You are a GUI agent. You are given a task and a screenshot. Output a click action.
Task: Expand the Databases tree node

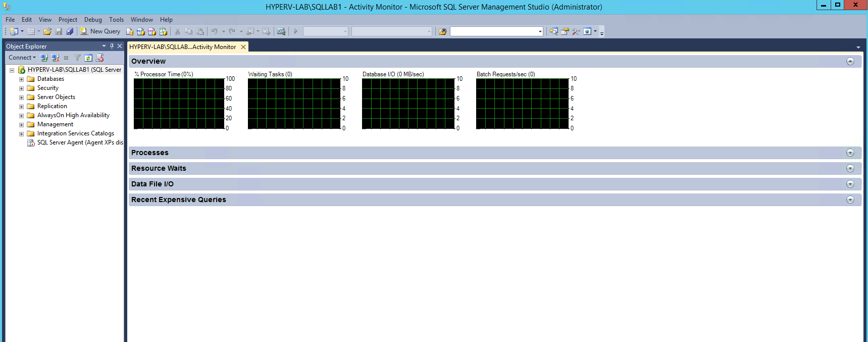tap(21, 79)
